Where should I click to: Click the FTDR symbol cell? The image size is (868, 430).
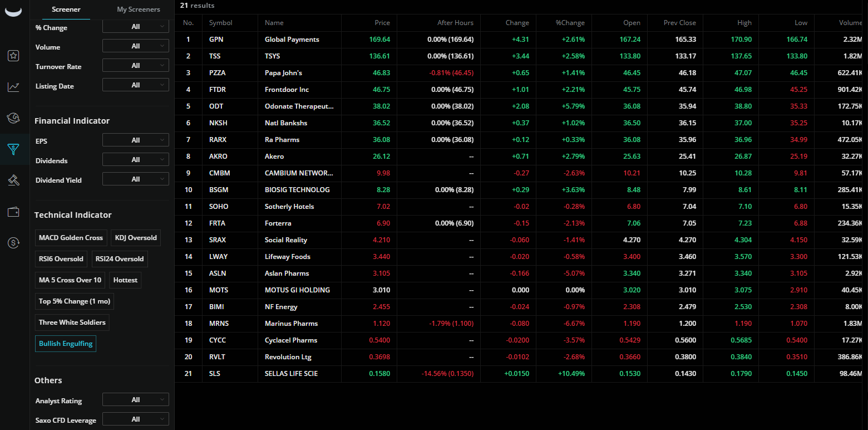pos(218,90)
